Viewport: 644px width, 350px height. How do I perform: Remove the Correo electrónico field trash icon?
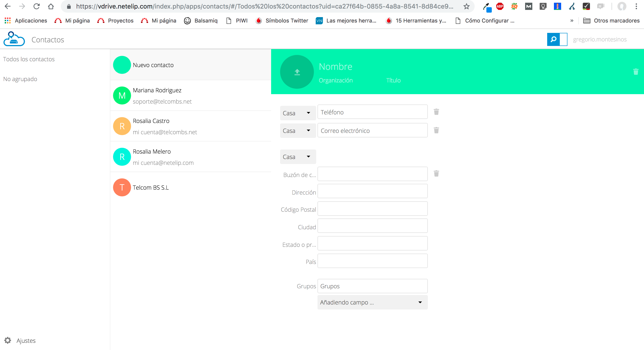pyautogui.click(x=436, y=130)
